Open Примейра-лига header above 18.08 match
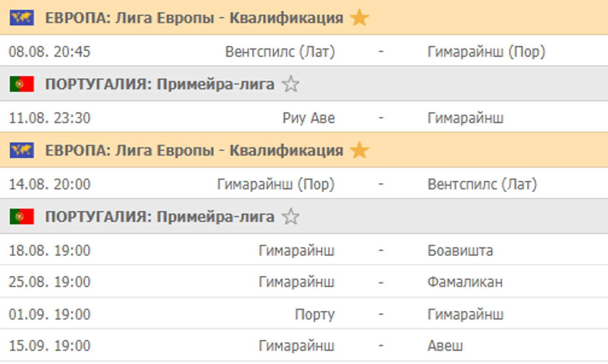Viewport: 608px width, 364px height. pos(159,217)
